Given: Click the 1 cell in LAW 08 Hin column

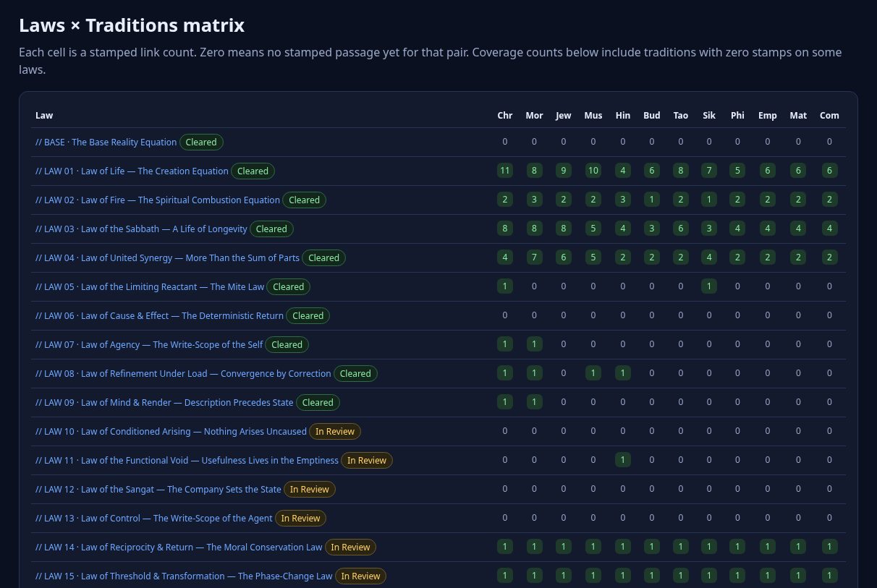Looking at the screenshot, I should coord(623,373).
